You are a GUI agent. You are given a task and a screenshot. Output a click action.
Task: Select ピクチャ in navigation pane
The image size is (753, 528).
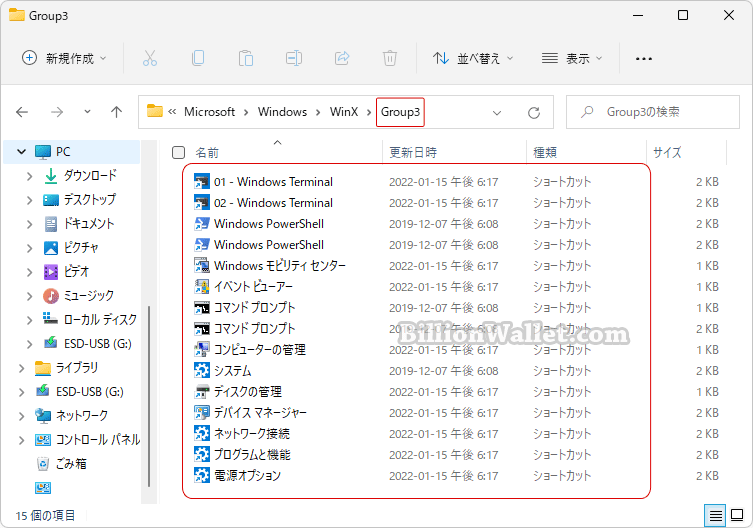coord(80,247)
